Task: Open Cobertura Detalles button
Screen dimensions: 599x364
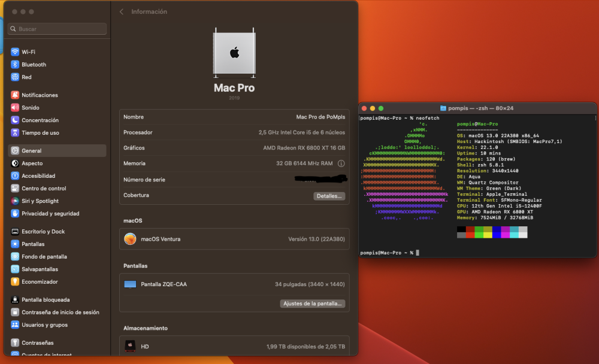Action: (x=329, y=196)
